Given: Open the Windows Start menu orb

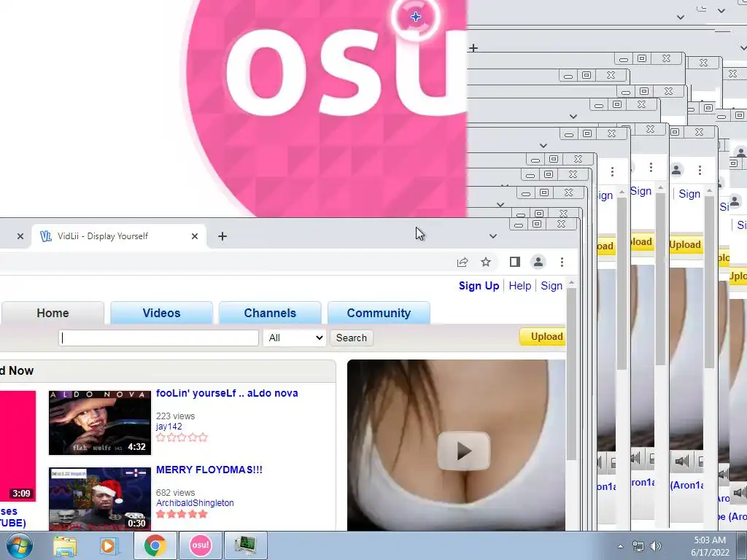Looking at the screenshot, I should pyautogui.click(x=20, y=545).
